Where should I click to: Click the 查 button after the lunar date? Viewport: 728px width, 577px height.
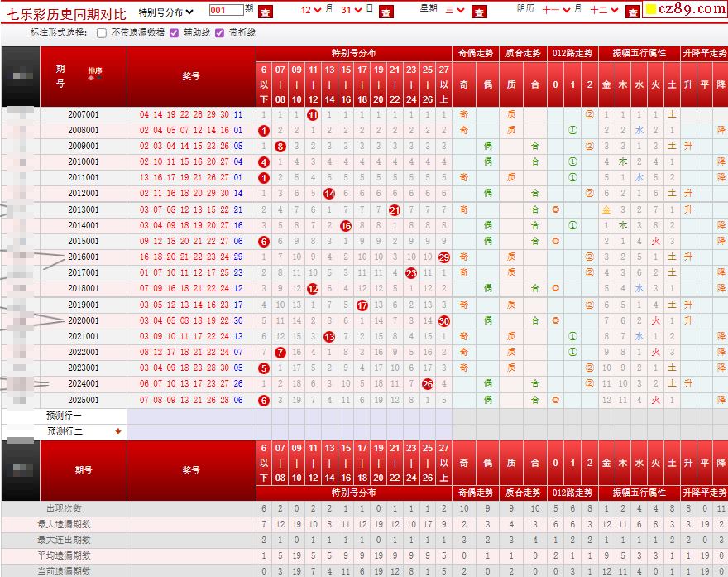pos(633,12)
